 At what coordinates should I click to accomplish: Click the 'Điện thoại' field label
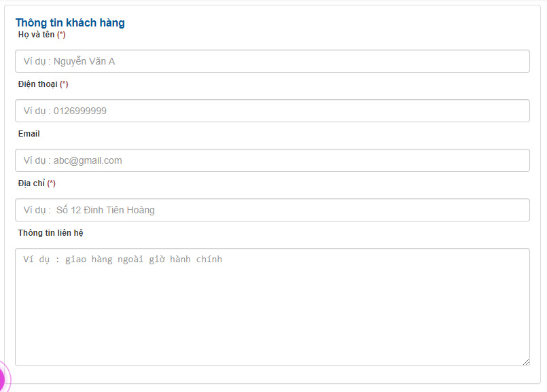[37, 84]
